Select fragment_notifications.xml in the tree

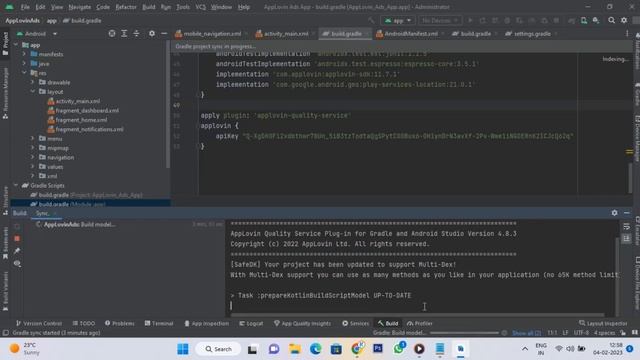click(89, 129)
